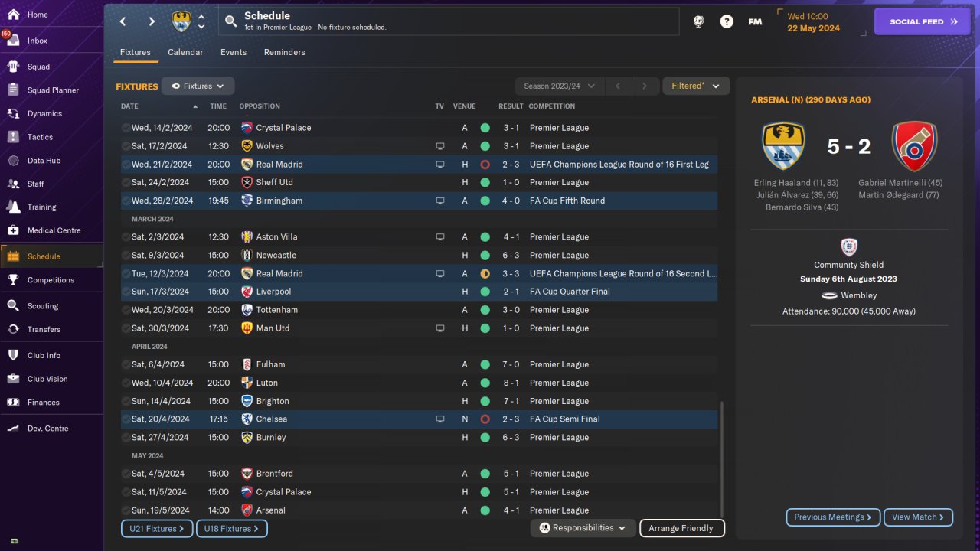
Task: Expand the Filtered dropdown
Action: (x=695, y=86)
